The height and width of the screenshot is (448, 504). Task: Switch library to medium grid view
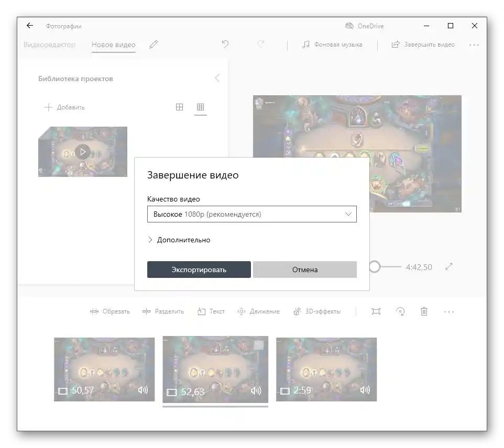point(179,107)
